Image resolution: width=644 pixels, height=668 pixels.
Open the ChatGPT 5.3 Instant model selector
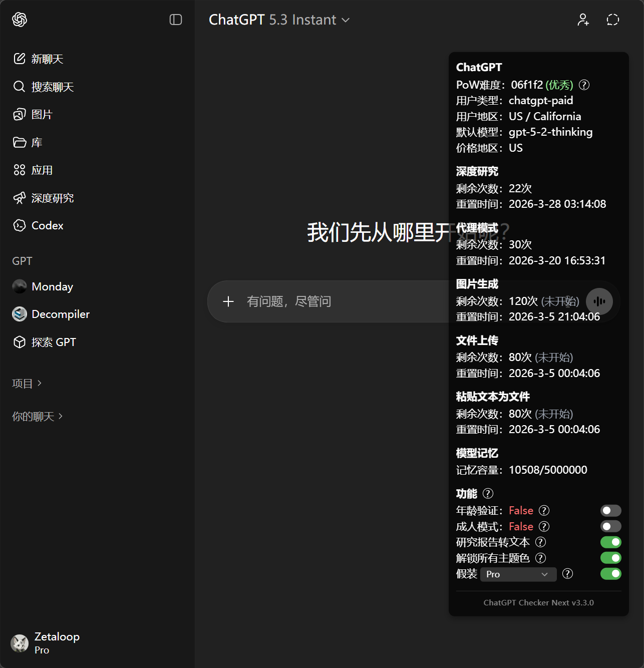coord(279,20)
